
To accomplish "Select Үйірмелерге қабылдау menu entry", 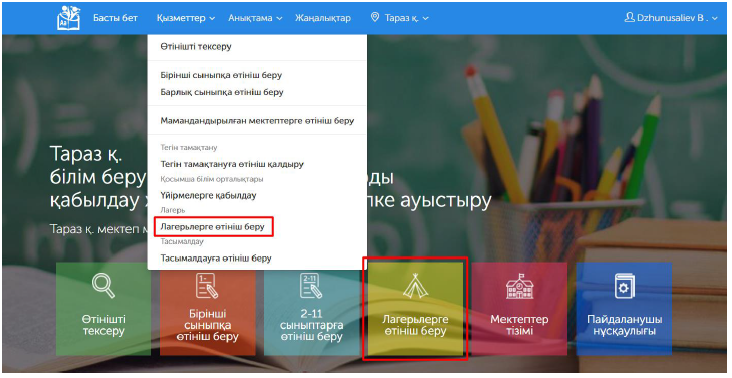I will pos(208,196).
